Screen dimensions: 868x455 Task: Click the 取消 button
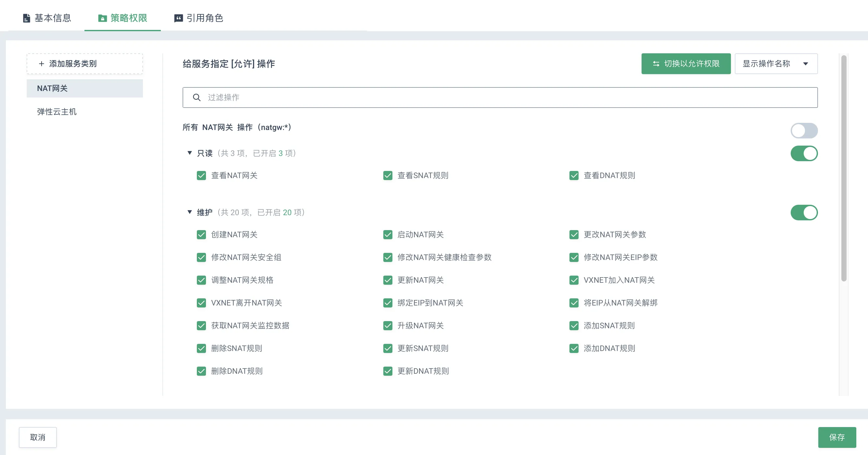point(38,437)
